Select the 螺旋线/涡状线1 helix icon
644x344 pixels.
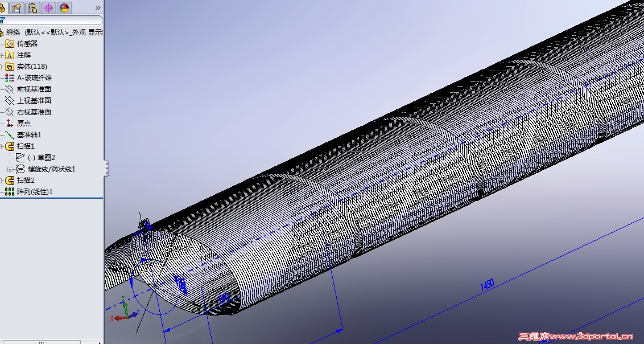point(20,169)
